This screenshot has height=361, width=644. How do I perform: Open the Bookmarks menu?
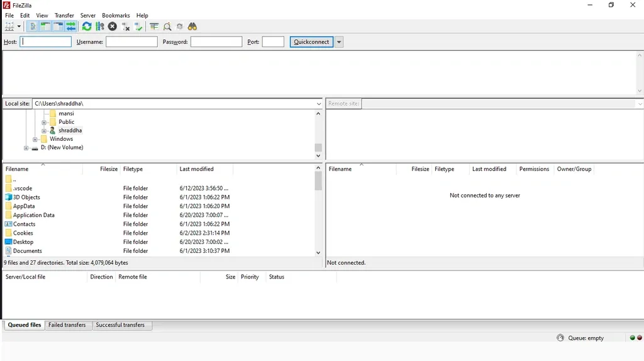coord(116,15)
